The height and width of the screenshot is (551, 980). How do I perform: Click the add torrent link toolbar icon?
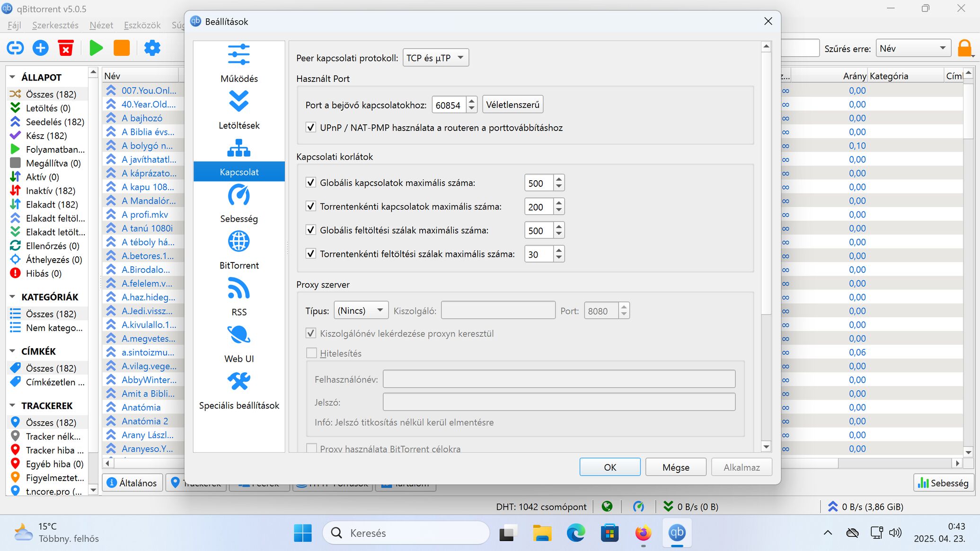[x=15, y=48]
